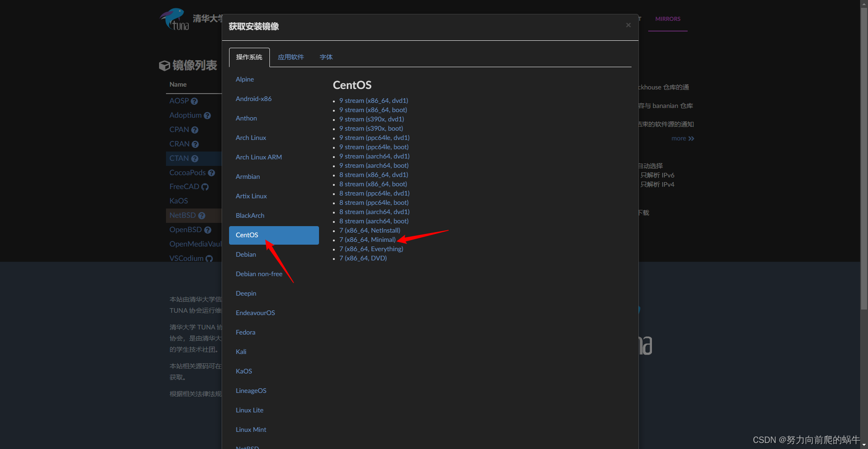Download 8 stream (x86_64, boot)

coord(373,184)
